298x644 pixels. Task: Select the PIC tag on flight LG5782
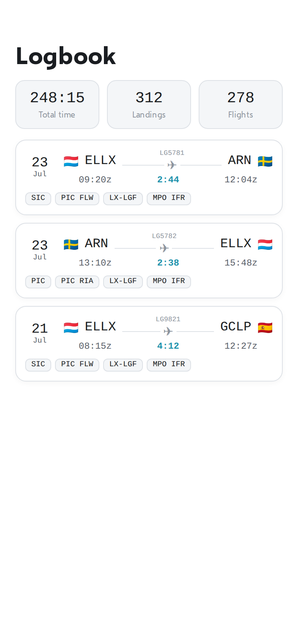[38, 282]
